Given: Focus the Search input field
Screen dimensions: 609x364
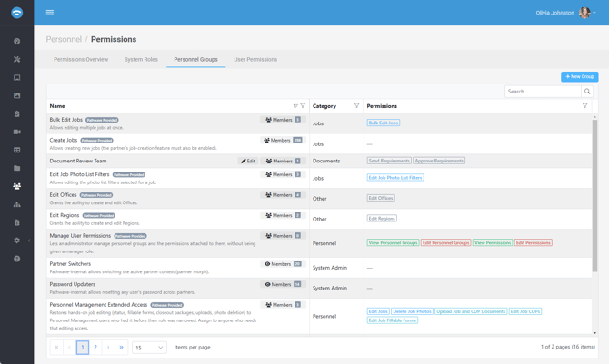Looking at the screenshot, I should tap(543, 92).
